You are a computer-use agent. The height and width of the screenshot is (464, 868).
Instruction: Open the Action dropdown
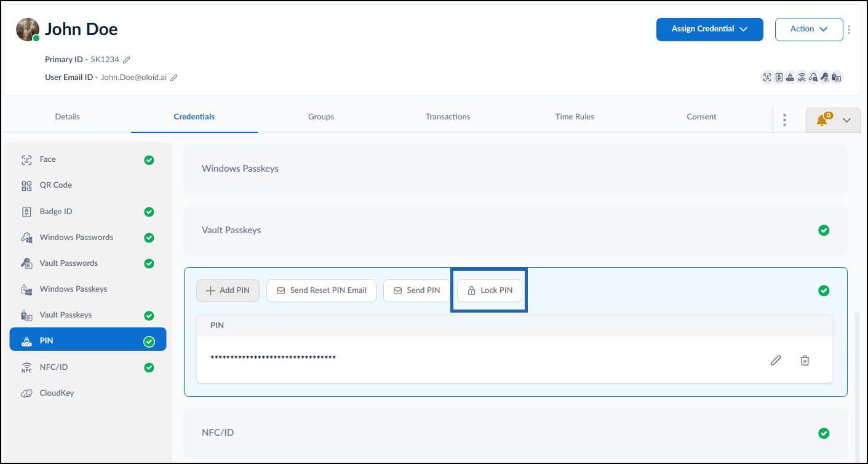809,29
